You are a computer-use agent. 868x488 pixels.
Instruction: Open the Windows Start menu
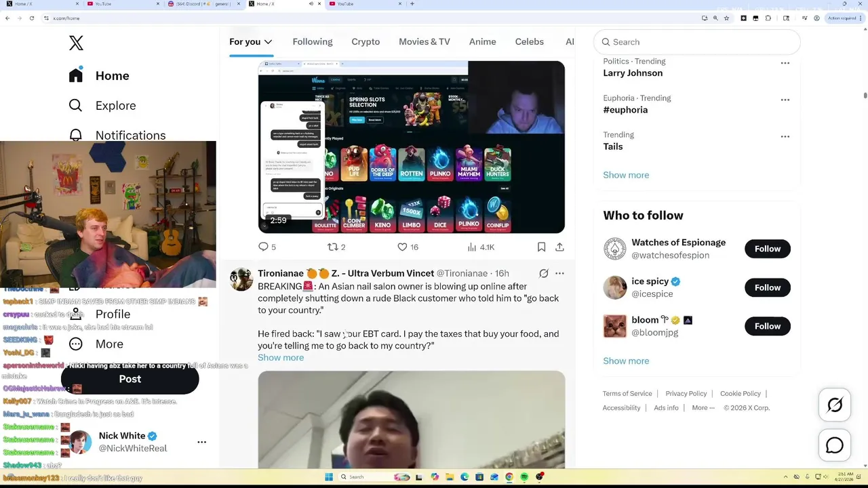[329, 477]
